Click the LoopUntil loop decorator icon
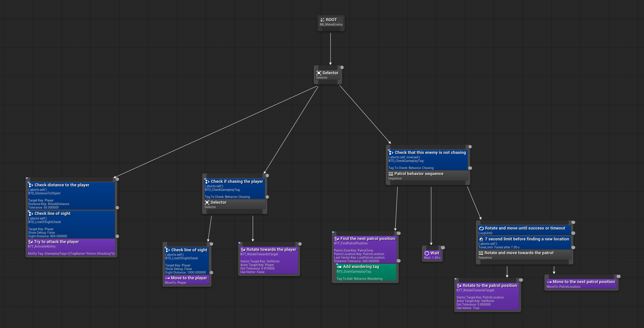Image resolution: width=644 pixels, height=328 pixels. coord(481,229)
